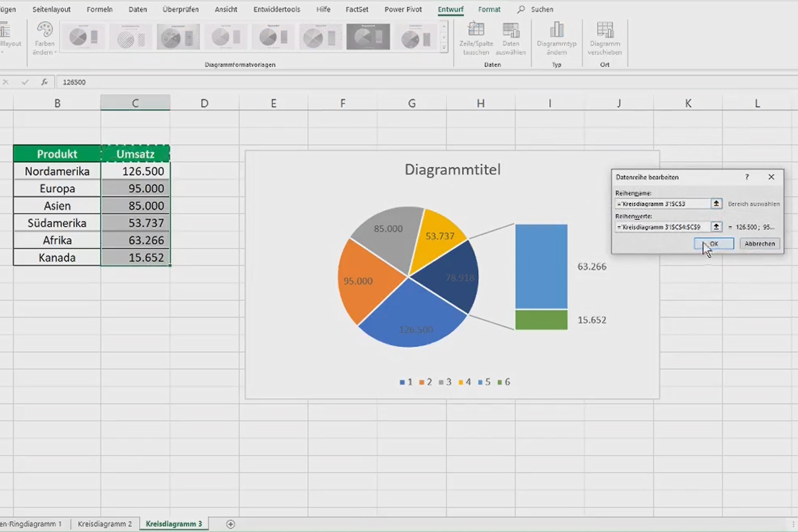Collapse the Reihenname range selector arrow
The height and width of the screenshot is (532, 798).
(716, 203)
